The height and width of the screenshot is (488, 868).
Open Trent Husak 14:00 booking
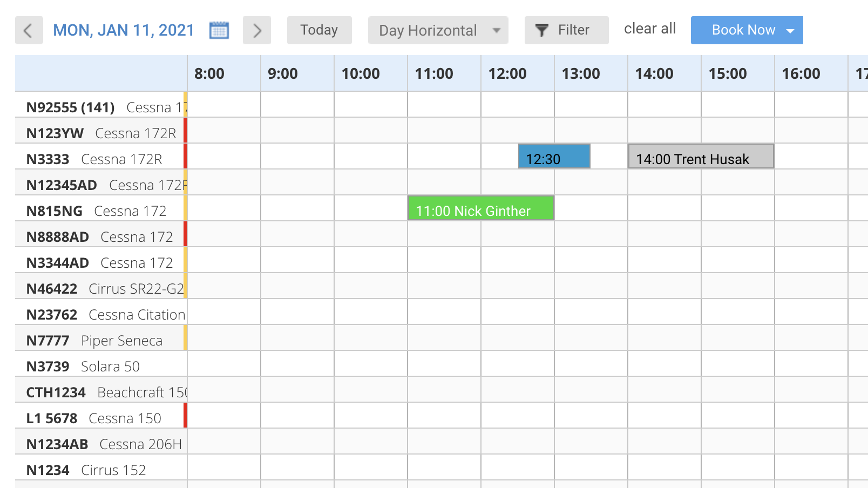point(701,157)
